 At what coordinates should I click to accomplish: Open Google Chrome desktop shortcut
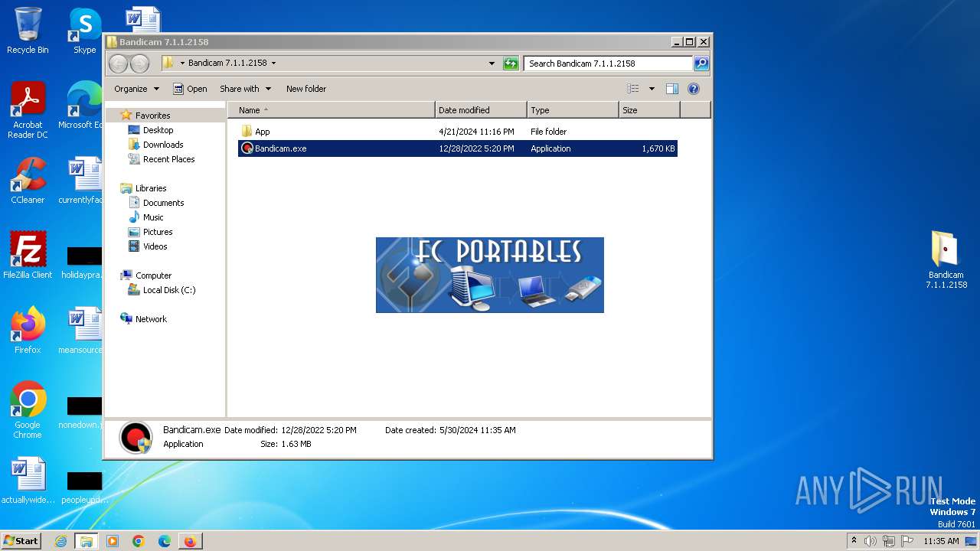tap(28, 410)
